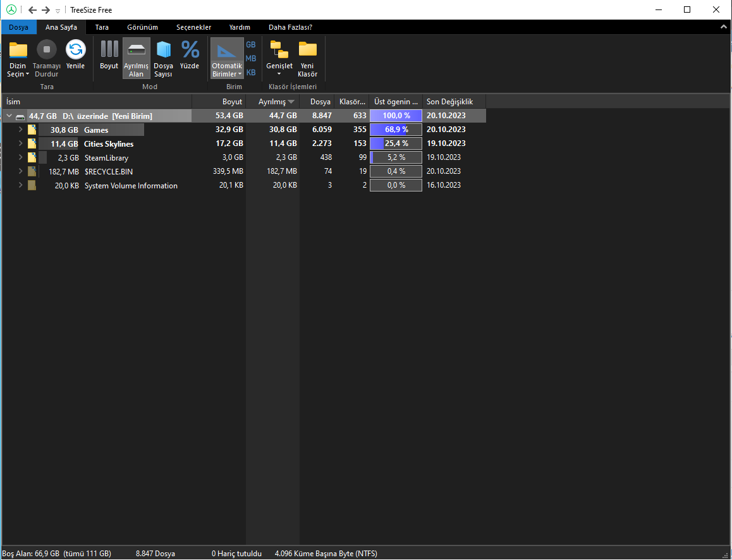Click the Taramayı Durdur stop icon
The image size is (732, 560).
[46, 49]
